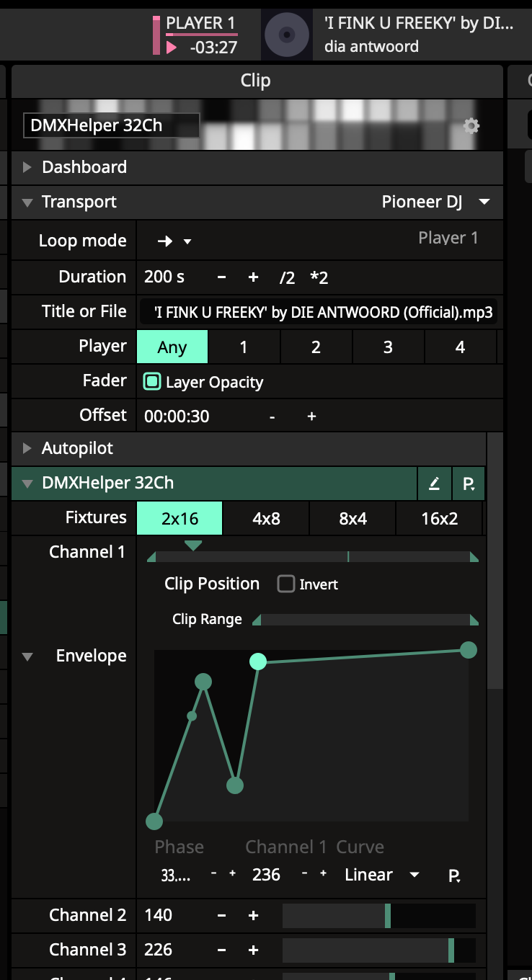532x980 pixels.
Task: Select the 16x2 fixtures layout
Action: pyautogui.click(x=439, y=518)
